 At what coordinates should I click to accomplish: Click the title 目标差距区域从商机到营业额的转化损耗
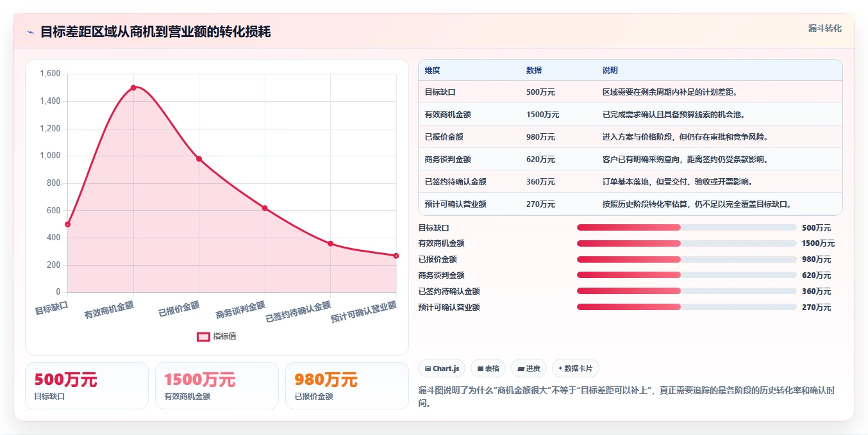coord(156,32)
